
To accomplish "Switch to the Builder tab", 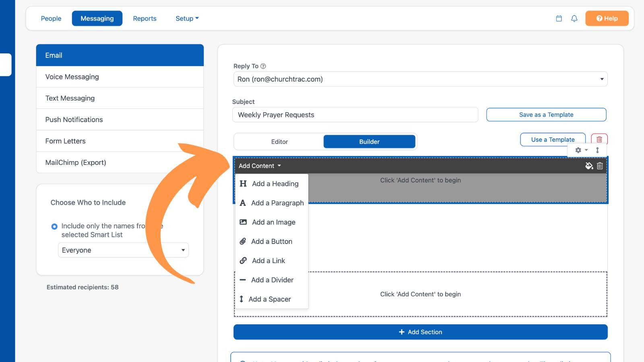I will click(369, 142).
